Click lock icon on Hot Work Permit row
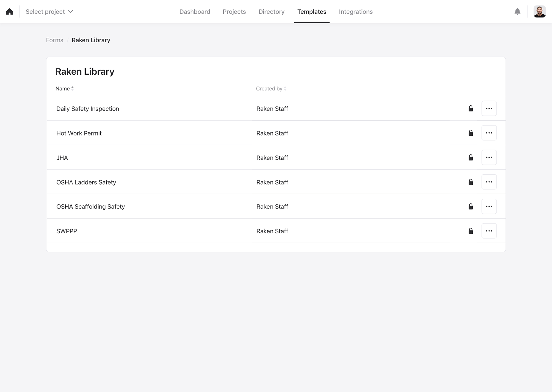The height and width of the screenshot is (392, 552). click(x=471, y=133)
